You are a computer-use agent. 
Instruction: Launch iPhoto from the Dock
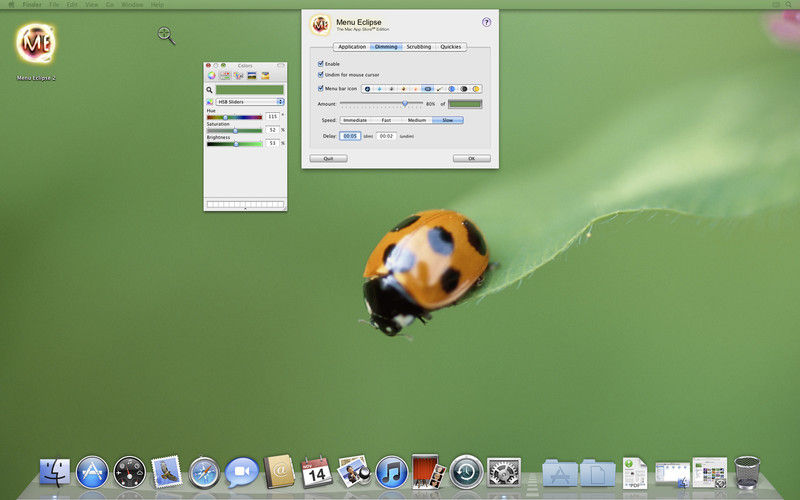[354, 471]
